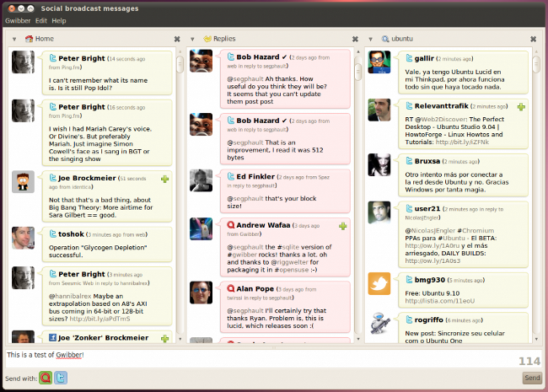Click the green plus on Relevanttrafik's tweet
This screenshot has width=548, height=392.
point(521,107)
